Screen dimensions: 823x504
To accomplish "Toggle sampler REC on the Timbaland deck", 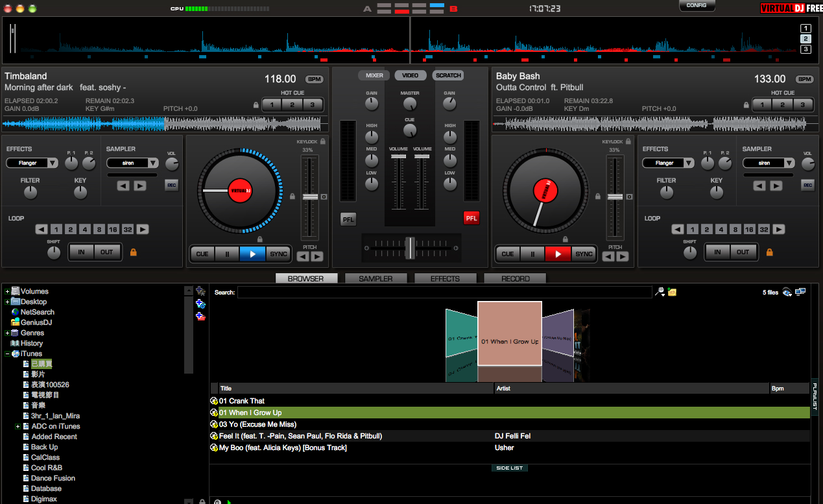I will click(171, 186).
